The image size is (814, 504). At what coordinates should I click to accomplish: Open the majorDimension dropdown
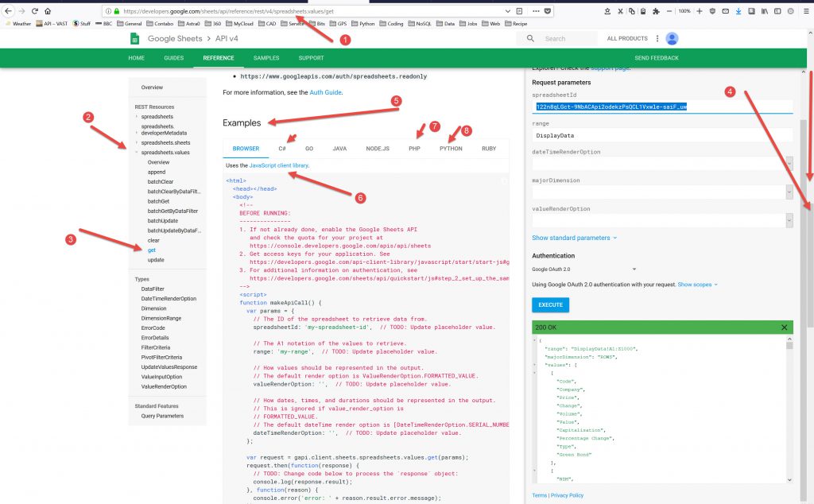tap(789, 192)
